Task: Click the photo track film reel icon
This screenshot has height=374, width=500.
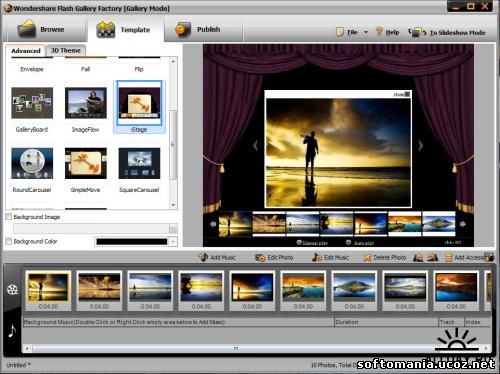Action: click(x=13, y=289)
